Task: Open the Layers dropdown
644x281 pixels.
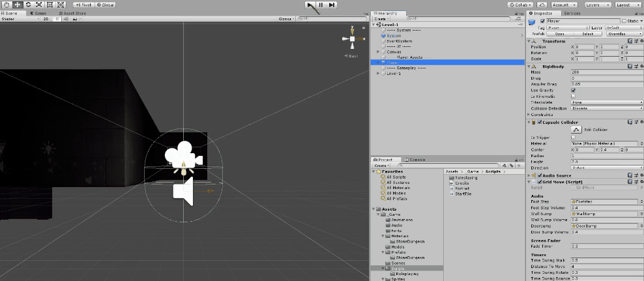Action: point(596,5)
